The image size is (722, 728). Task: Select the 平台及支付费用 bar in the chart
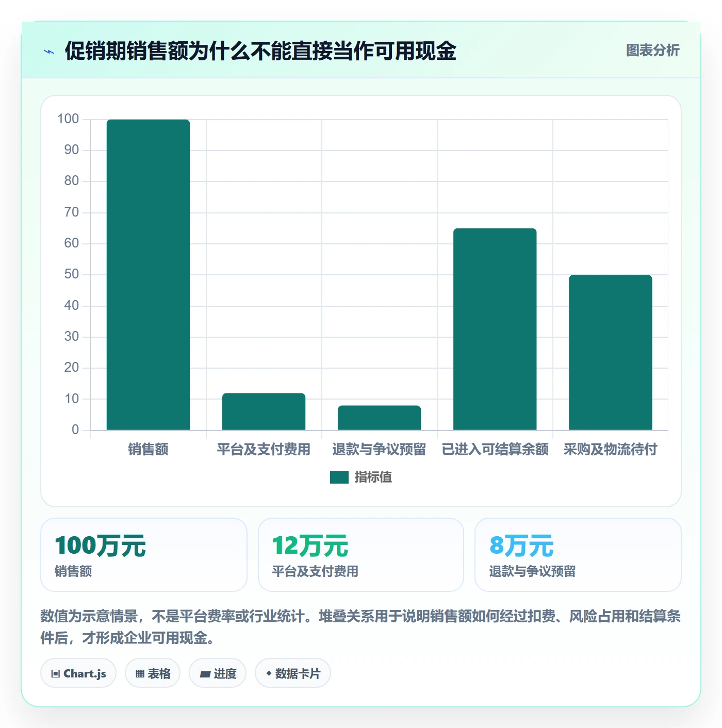(264, 411)
